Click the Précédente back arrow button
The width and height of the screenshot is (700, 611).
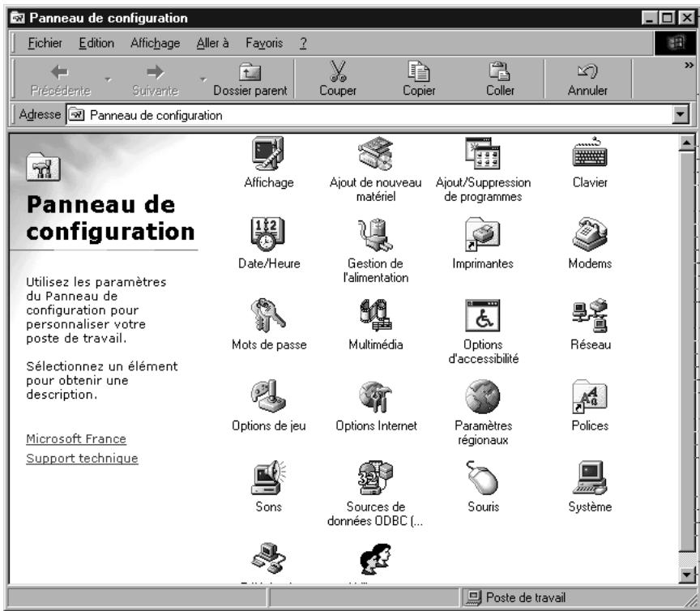60,79
